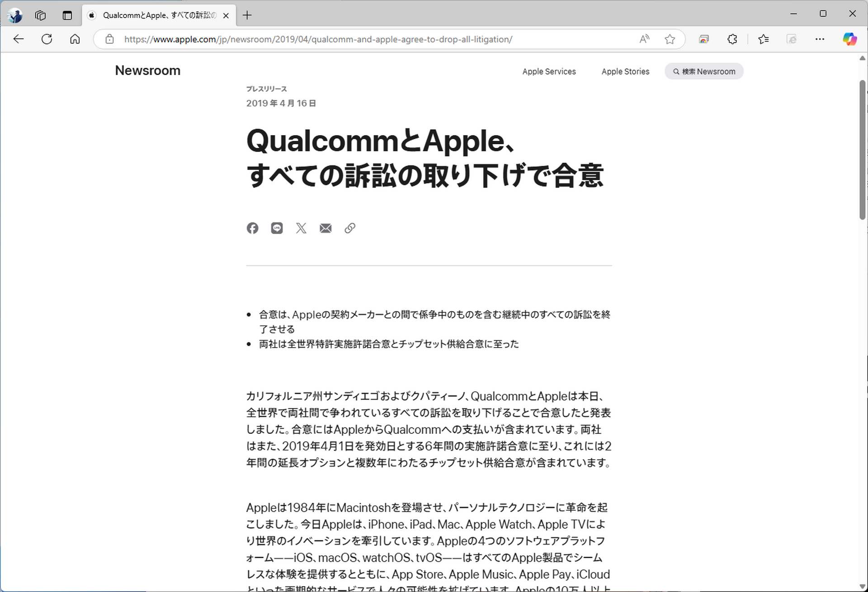Viewport: 868px width, 592px height.
Task: Click the date 2019 年 4 月 16 日
Action: coord(281,103)
